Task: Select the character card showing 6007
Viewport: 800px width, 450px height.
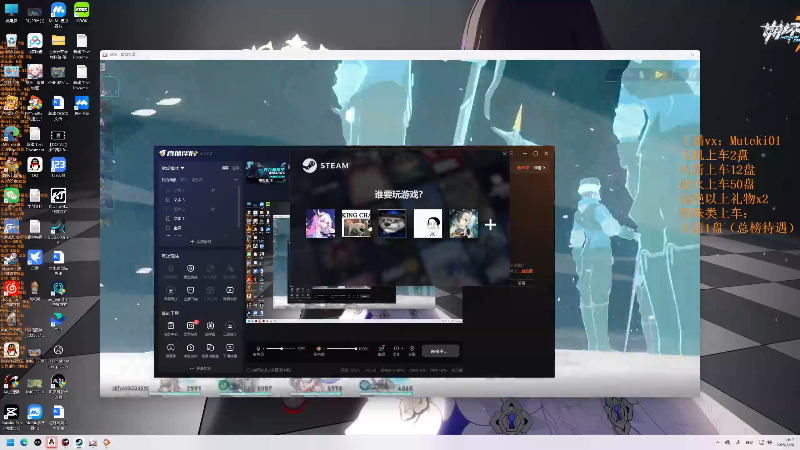Action: [246, 387]
